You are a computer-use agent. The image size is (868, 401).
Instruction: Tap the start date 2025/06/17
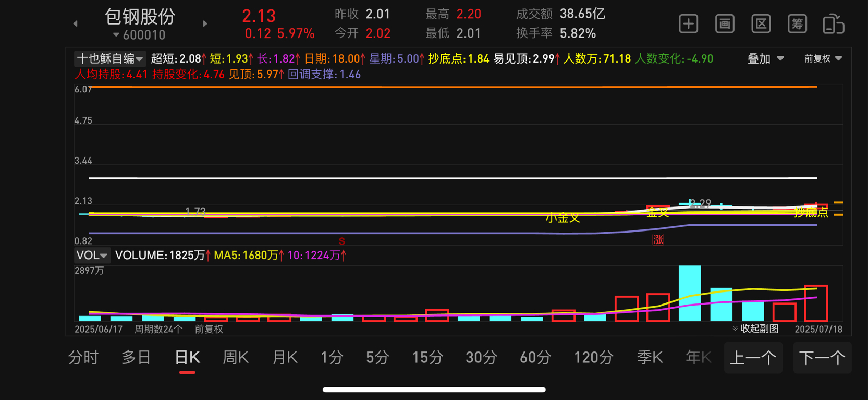tap(99, 329)
